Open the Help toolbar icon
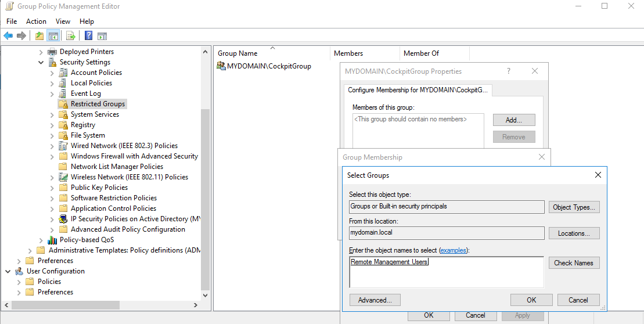This screenshot has width=644, height=324. click(x=88, y=36)
